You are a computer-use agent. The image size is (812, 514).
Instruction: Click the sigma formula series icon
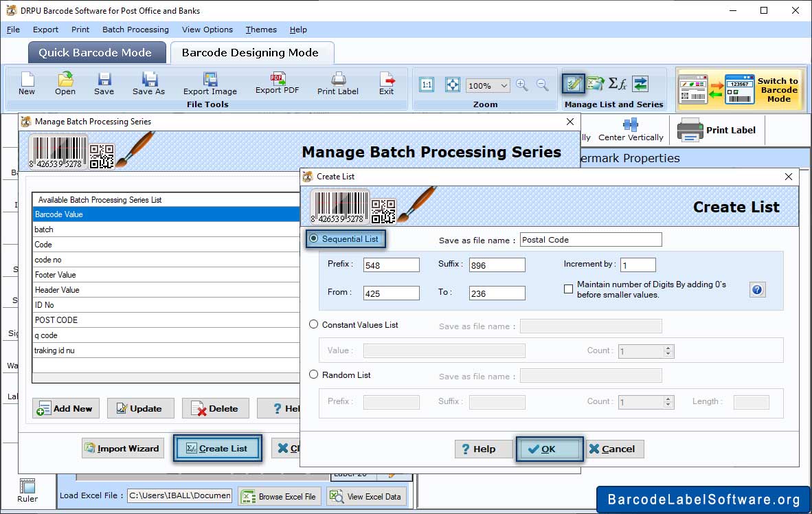618,83
